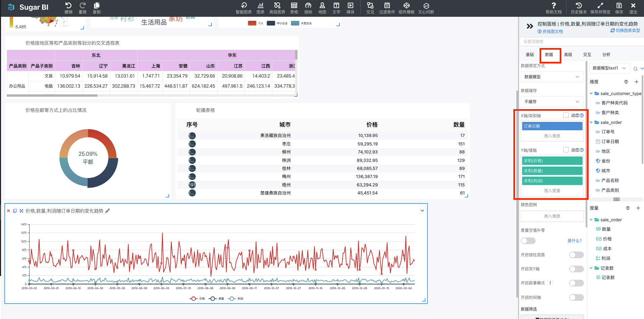The image size is (644, 319).
Task: Collapse the 记录数 measure folder
Action: [x=591, y=268]
